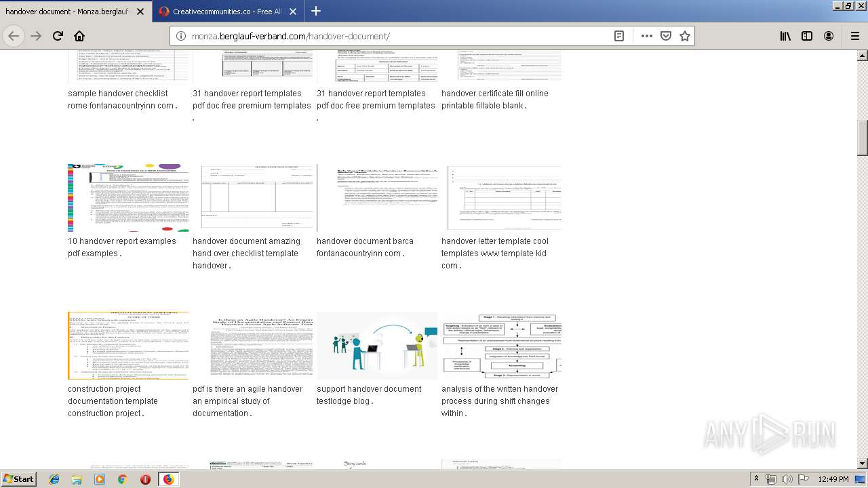Show hidden tray icons arrow
This screenshot has width=868, height=488.
tap(757, 479)
